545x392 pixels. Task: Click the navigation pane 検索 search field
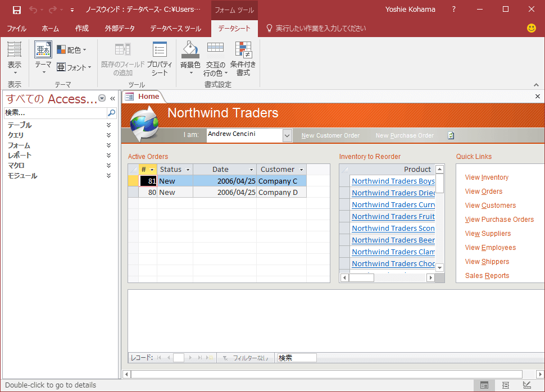tap(55, 112)
